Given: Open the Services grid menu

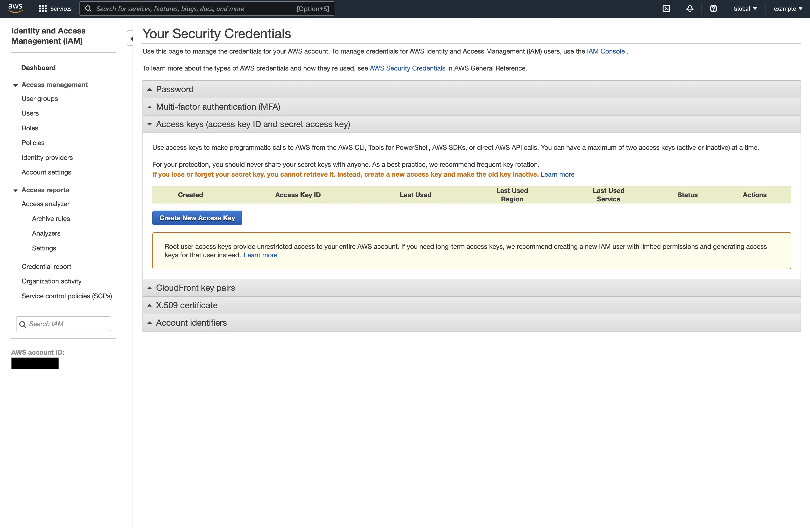Looking at the screenshot, I should click(55, 8).
